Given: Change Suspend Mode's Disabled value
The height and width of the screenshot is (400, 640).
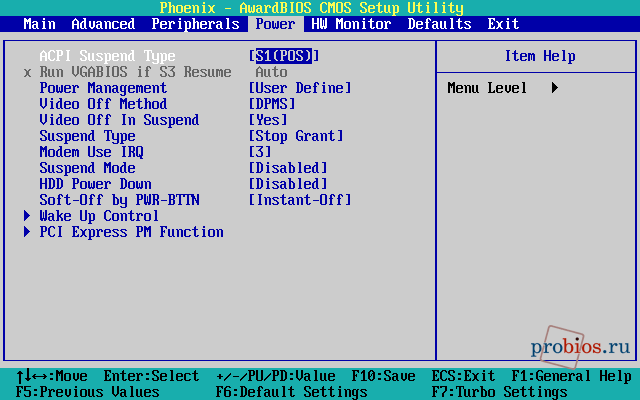Looking at the screenshot, I should pyautogui.click(x=288, y=168).
